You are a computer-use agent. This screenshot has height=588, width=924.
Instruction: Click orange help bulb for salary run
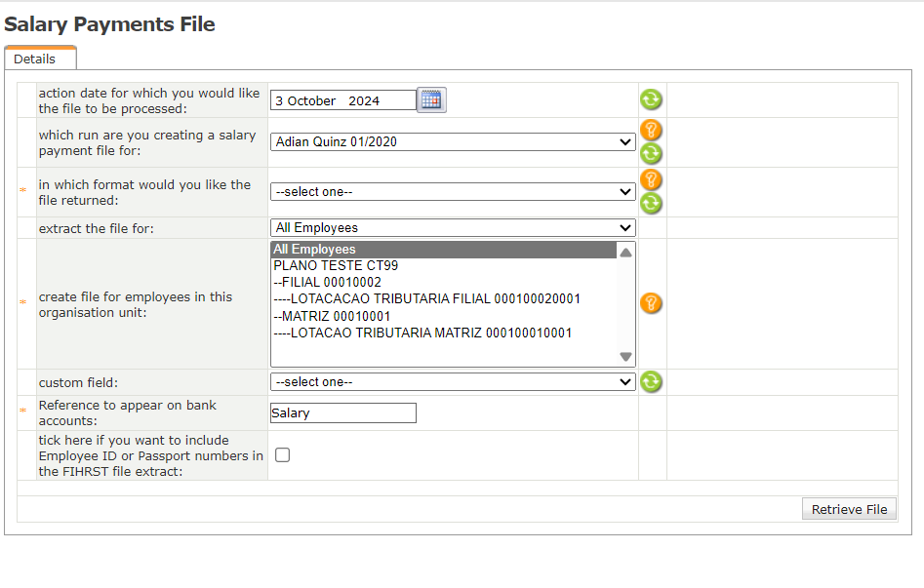pos(651,130)
